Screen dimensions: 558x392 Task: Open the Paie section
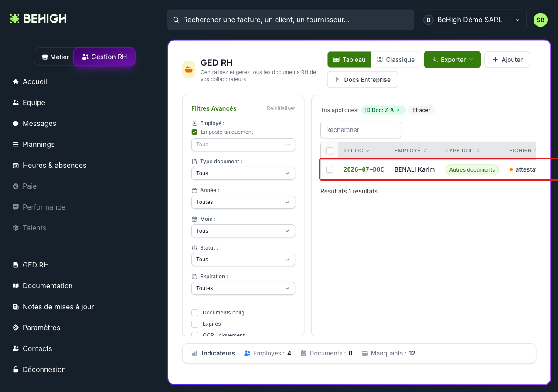[24, 186]
